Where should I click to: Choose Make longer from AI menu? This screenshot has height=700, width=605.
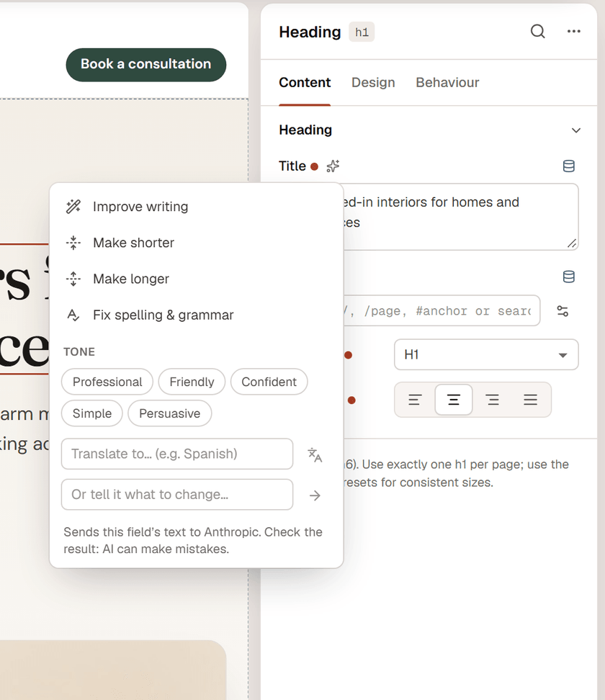tap(197, 279)
